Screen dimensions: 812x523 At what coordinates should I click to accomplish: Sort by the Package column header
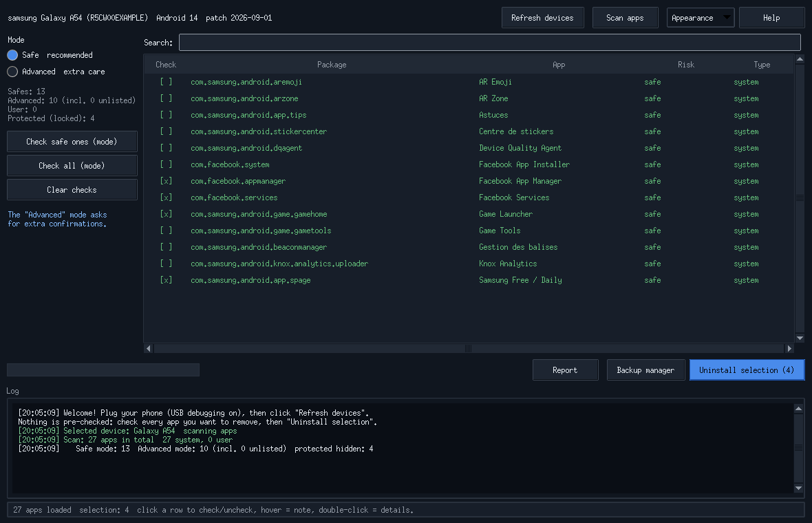[332, 65]
